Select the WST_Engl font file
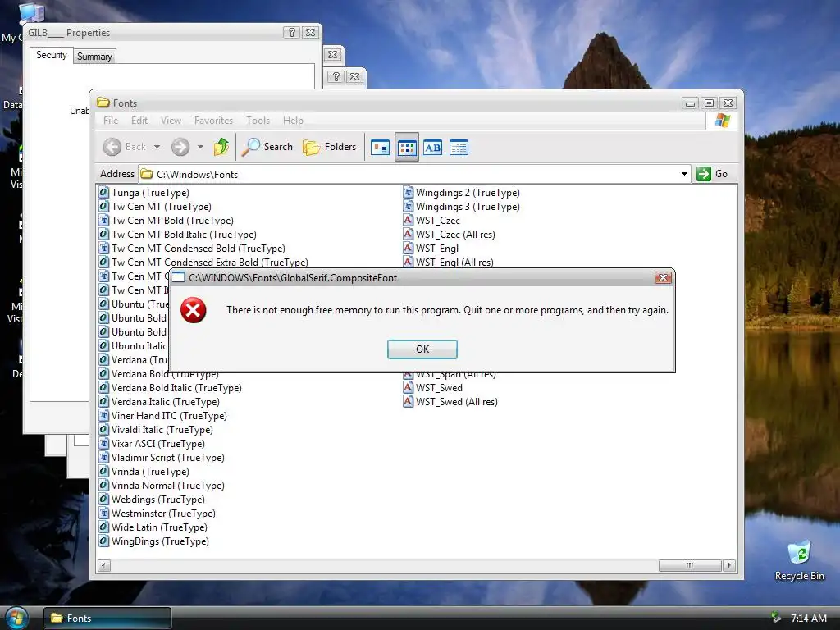 [431, 249]
